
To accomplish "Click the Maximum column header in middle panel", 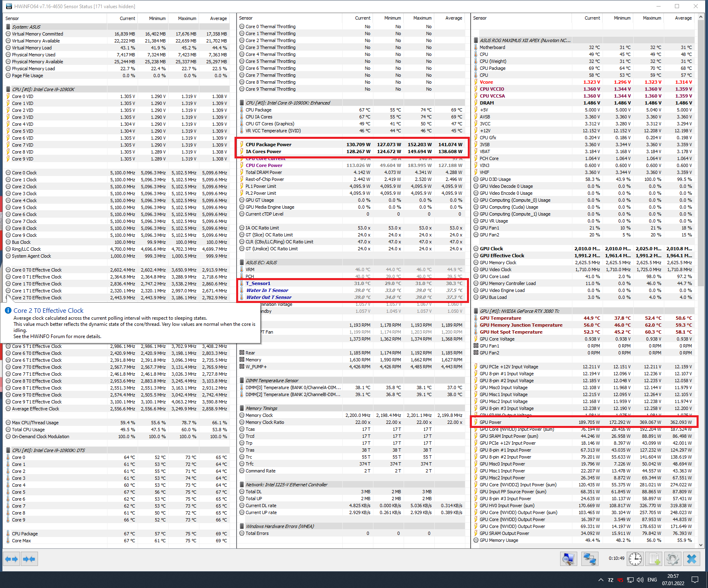I will pyautogui.click(x=419, y=18).
